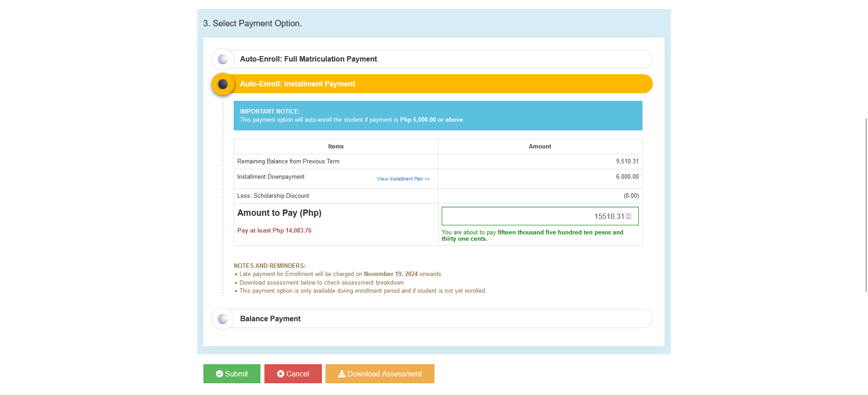Click 'only available during enrollment period' note
Image resolution: width=868 pixels, height=395 pixels.
(363, 291)
